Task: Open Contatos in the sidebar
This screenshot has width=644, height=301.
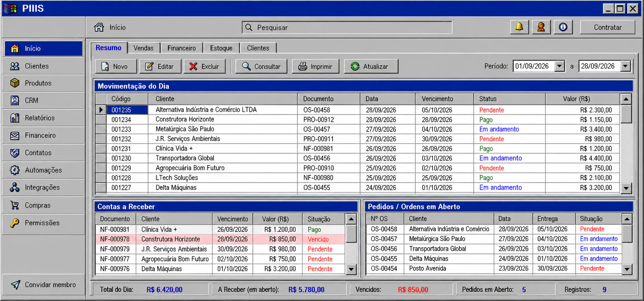Action: coord(43,153)
